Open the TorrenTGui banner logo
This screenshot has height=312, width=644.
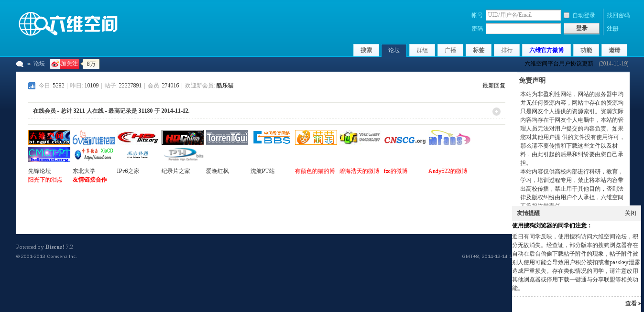pos(227,137)
